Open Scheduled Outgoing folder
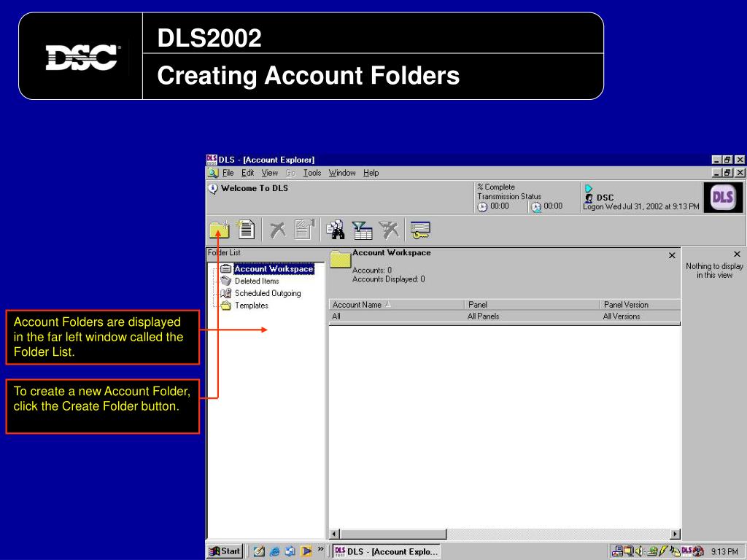This screenshot has height=560, width=747. pos(267,293)
